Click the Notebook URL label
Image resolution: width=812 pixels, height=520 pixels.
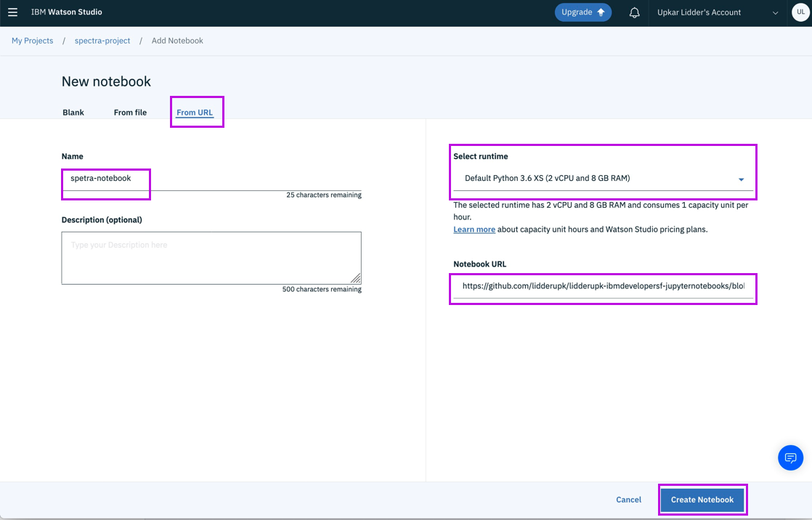pos(479,264)
